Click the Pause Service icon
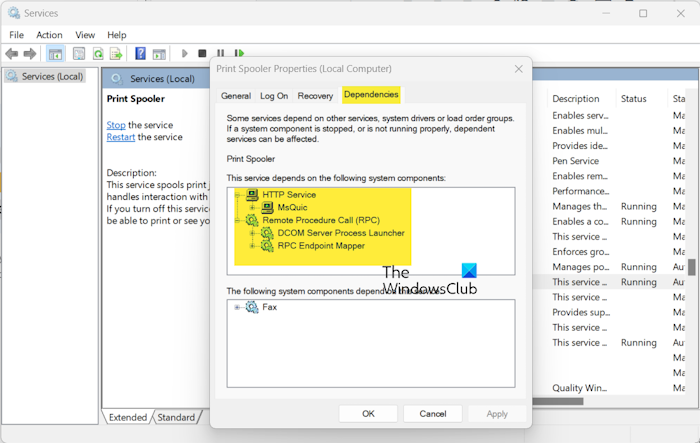The height and width of the screenshot is (443, 700). (x=221, y=53)
